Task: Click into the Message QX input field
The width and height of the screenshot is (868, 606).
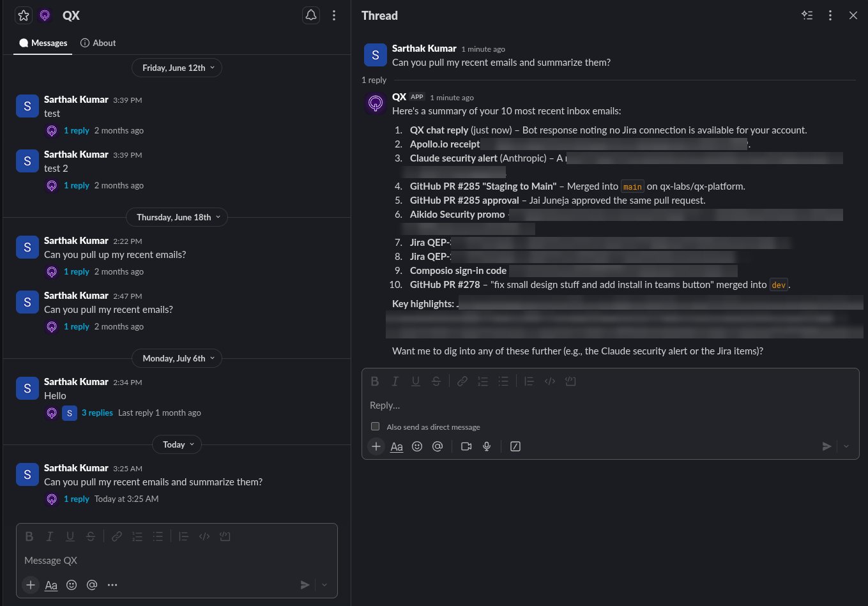Action: click(x=177, y=561)
